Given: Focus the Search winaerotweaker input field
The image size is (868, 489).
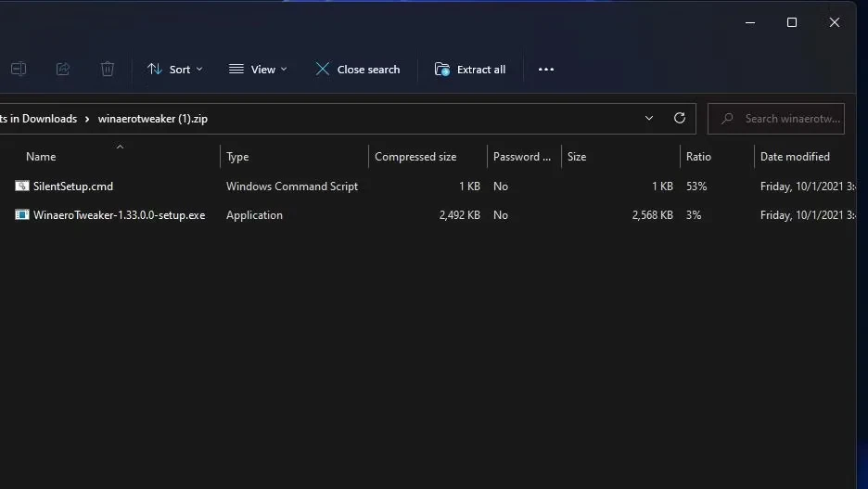Looking at the screenshot, I should coord(776,119).
